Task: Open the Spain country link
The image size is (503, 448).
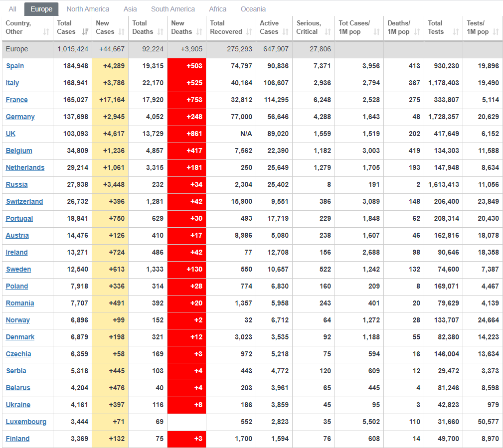Action: 15,66
